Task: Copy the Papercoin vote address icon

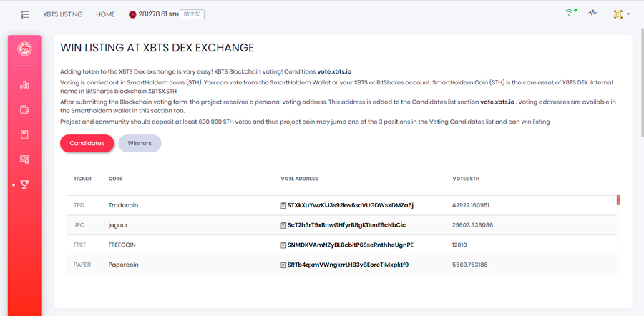Action: (283, 265)
